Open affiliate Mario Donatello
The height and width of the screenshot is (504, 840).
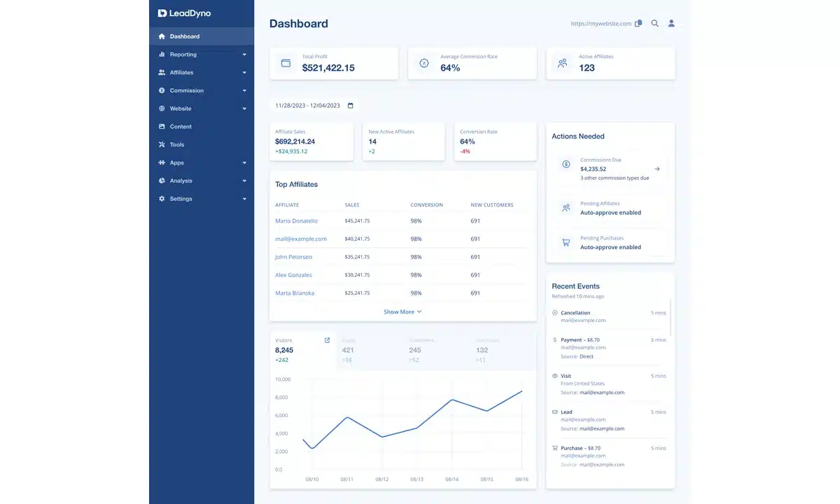[x=296, y=220]
